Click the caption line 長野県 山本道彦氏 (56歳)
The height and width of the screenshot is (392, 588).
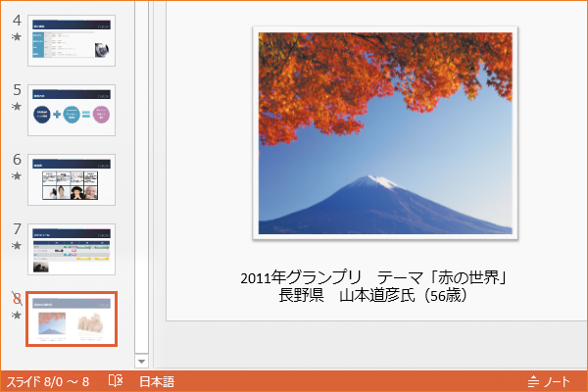click(373, 296)
